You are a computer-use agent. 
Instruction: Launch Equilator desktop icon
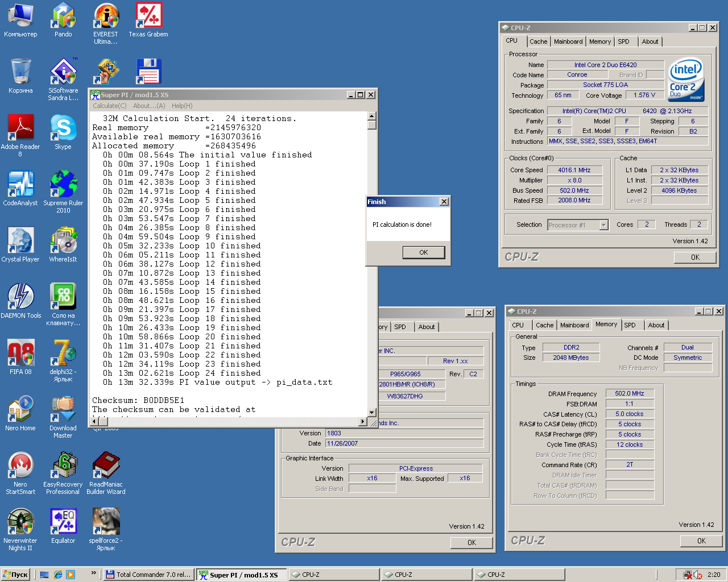click(63, 526)
